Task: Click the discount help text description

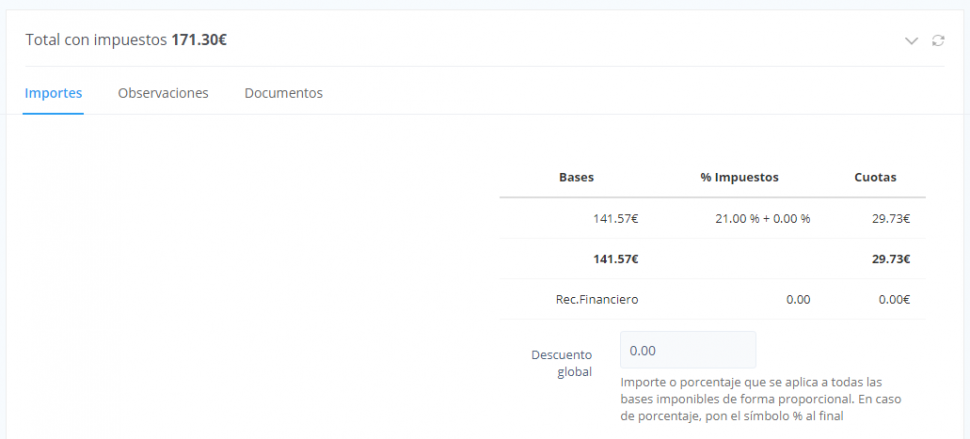Action: [x=758, y=399]
